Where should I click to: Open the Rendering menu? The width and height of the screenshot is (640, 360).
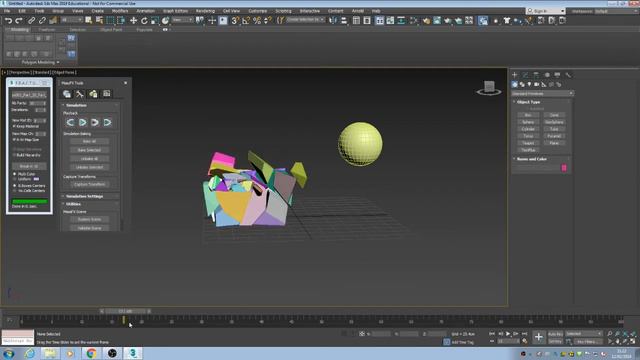tap(205, 11)
